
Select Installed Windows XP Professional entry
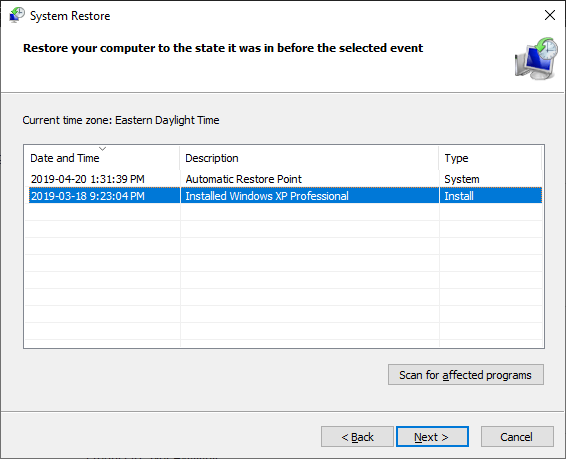[267, 196]
